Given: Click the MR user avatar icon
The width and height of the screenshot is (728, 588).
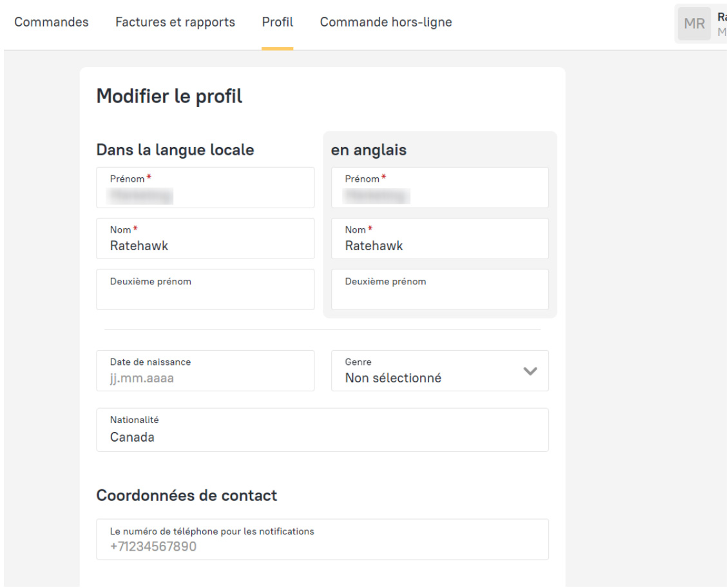Looking at the screenshot, I should [694, 24].
